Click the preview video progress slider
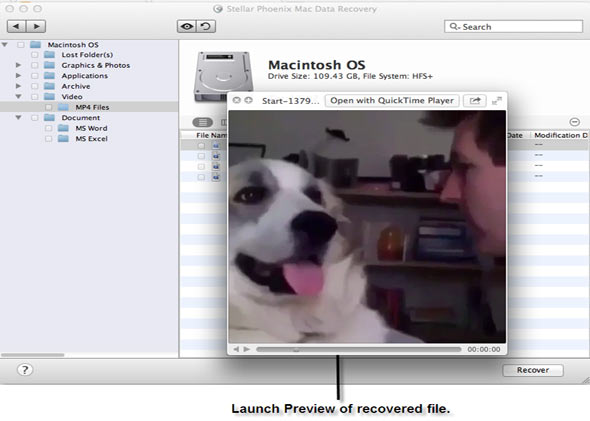The width and height of the screenshot is (590, 421). click(x=359, y=349)
